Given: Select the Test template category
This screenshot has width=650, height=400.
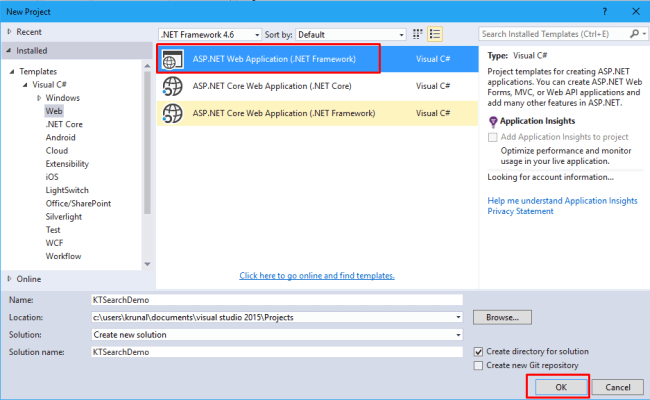Looking at the screenshot, I should tap(53, 230).
